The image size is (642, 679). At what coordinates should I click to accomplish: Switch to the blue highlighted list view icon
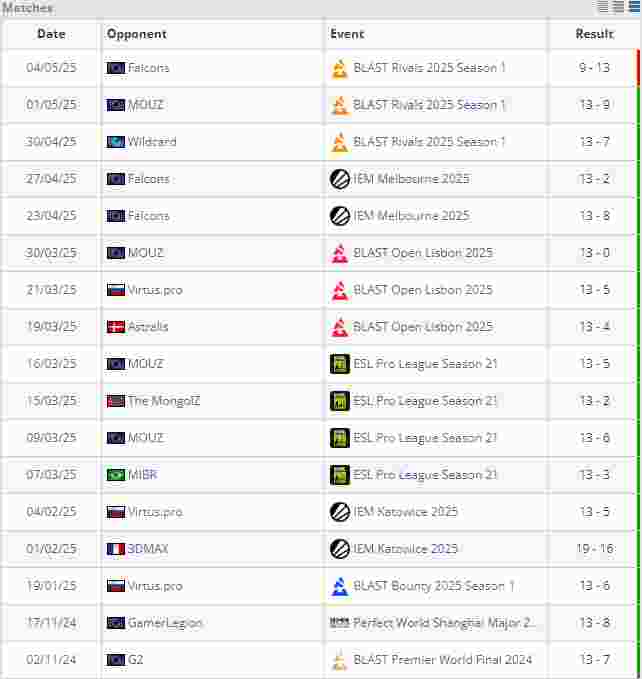click(x=635, y=7)
